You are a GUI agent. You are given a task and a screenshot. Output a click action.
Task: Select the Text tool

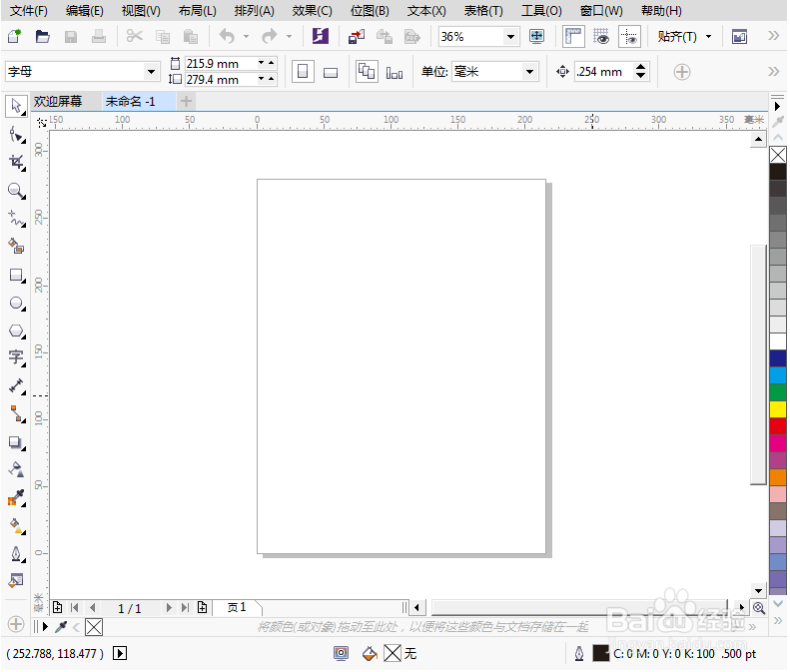(x=16, y=357)
